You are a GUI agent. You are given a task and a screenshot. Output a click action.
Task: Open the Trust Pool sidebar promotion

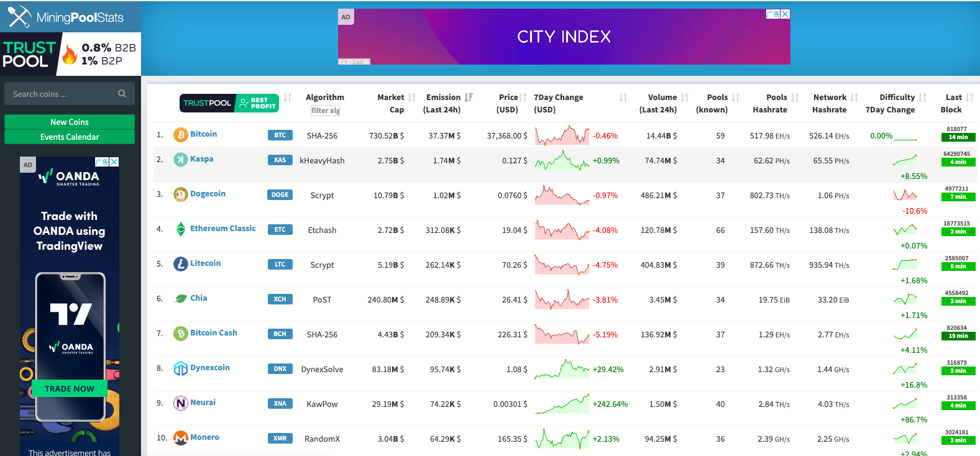click(x=70, y=54)
